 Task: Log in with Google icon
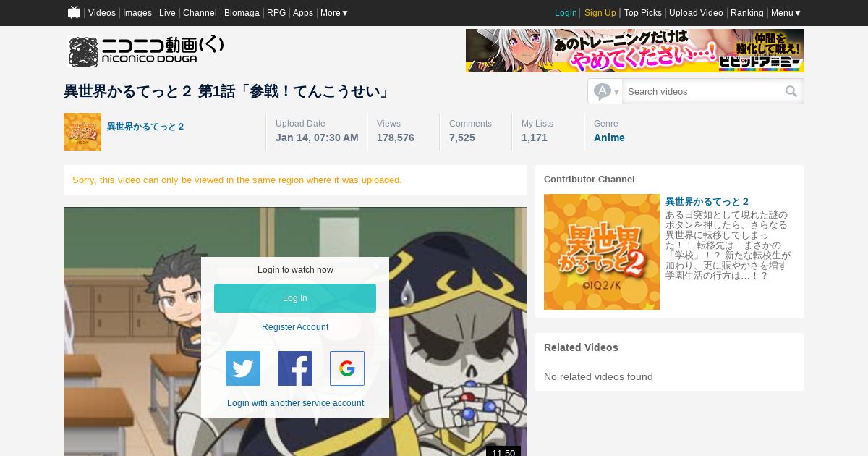click(x=347, y=368)
